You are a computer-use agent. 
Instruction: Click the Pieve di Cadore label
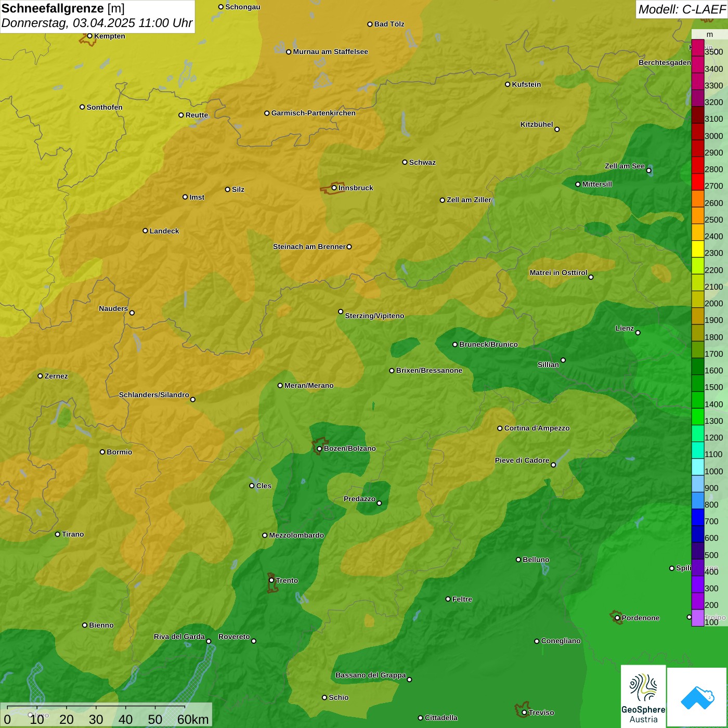point(522,460)
